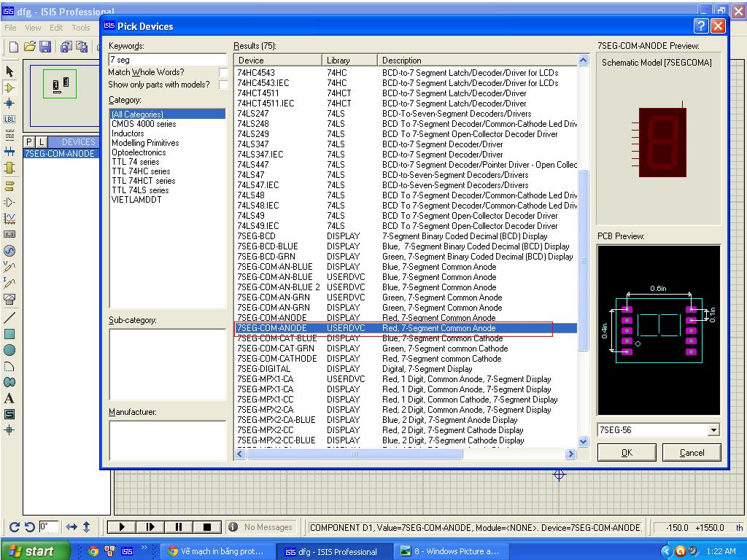
Task: Select the Selection Mode arrow tool
Action: coord(9,71)
